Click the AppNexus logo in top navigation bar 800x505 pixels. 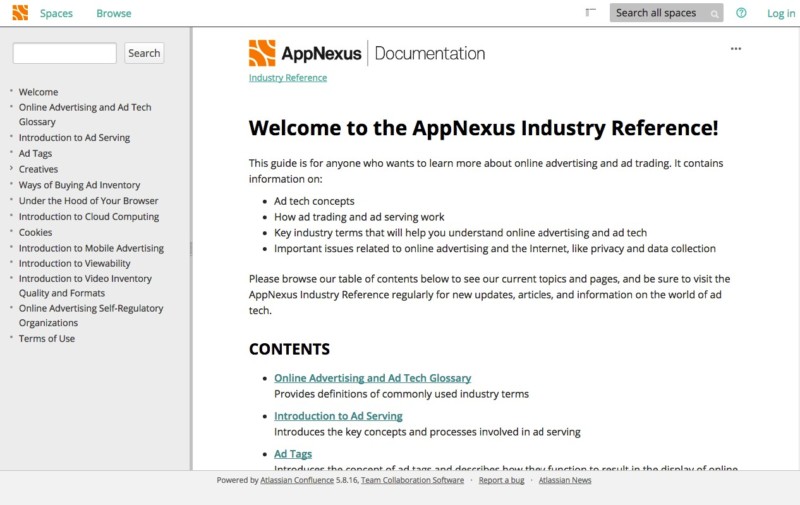20,13
